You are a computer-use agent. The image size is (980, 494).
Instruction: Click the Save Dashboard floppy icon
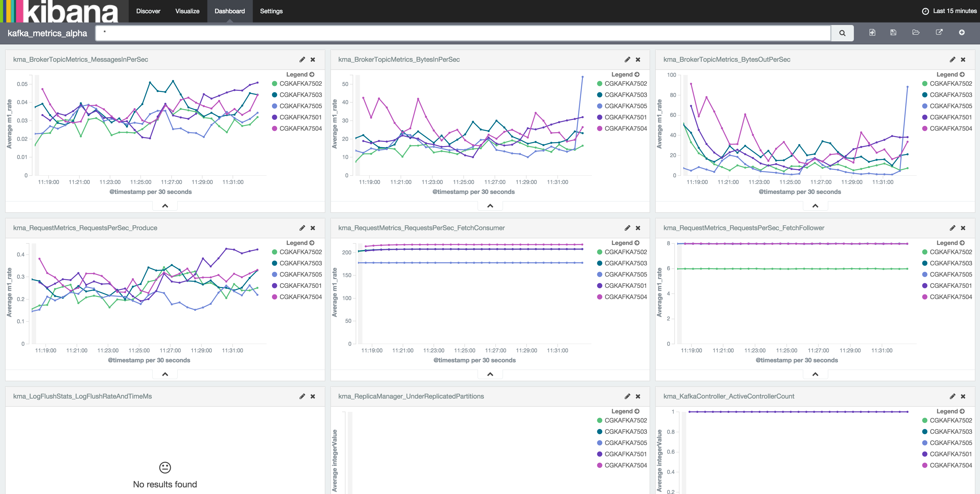pos(893,33)
